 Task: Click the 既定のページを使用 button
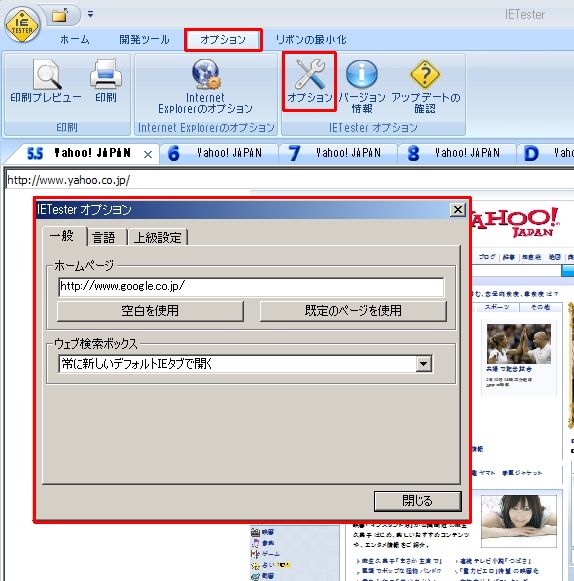click(x=353, y=311)
